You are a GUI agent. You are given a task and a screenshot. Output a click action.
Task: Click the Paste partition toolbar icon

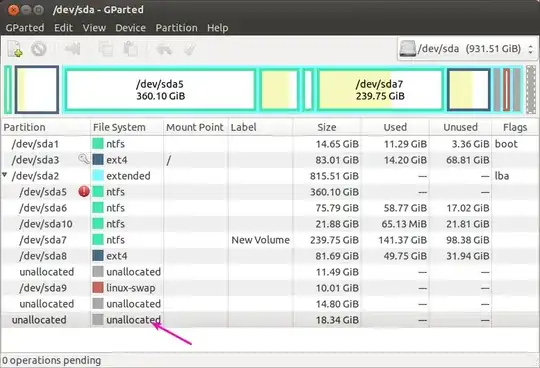pyautogui.click(x=131, y=49)
